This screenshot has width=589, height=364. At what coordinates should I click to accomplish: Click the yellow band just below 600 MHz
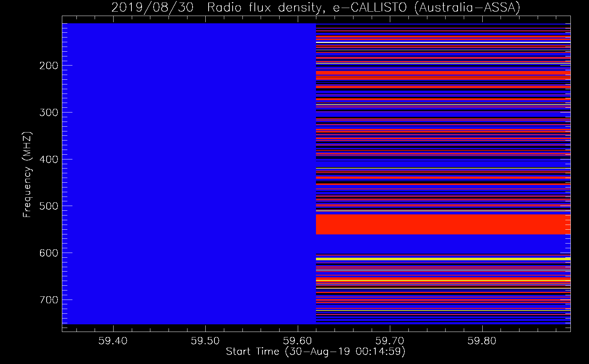click(443, 259)
